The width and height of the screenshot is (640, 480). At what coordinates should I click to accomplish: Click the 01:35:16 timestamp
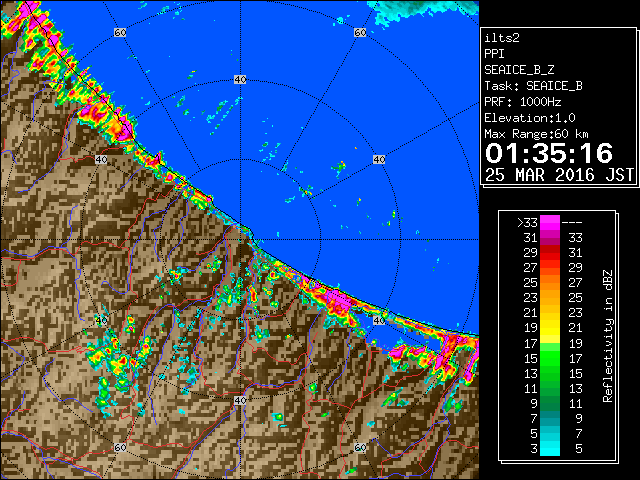tap(549, 153)
